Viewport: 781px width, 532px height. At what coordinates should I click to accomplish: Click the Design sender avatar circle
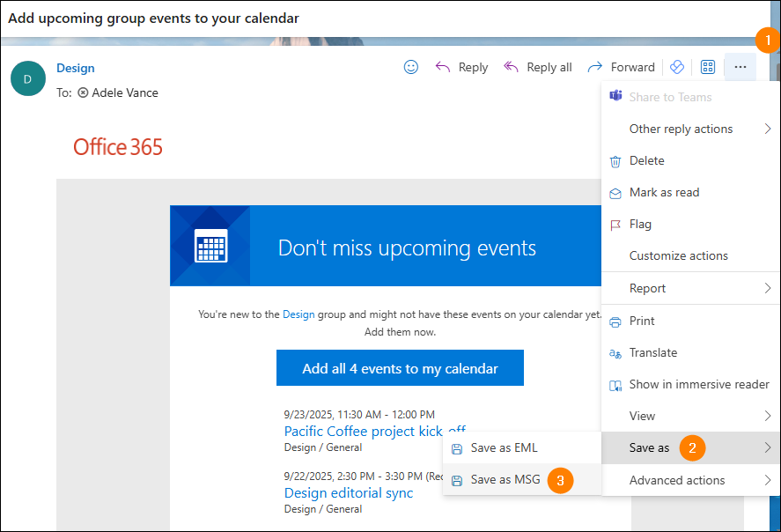point(28,78)
